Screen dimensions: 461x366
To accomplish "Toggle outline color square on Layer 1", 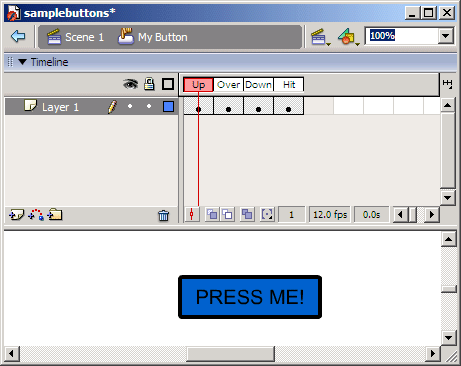I will click(x=168, y=107).
